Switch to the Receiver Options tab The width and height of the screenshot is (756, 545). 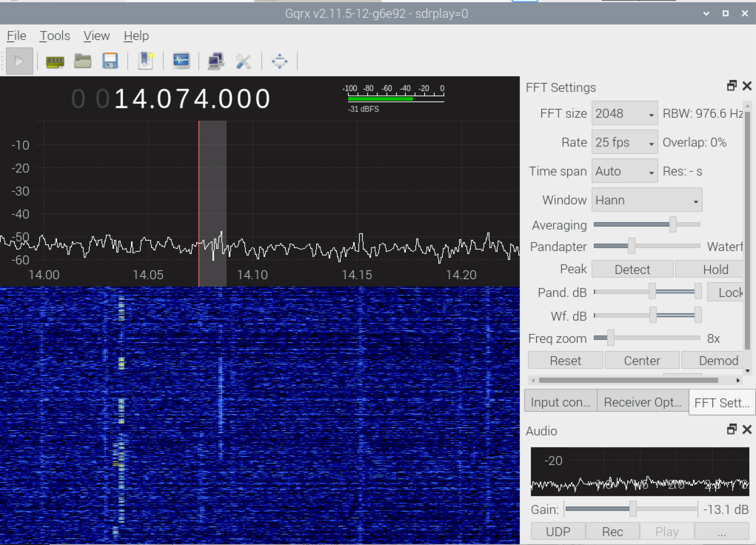click(642, 402)
